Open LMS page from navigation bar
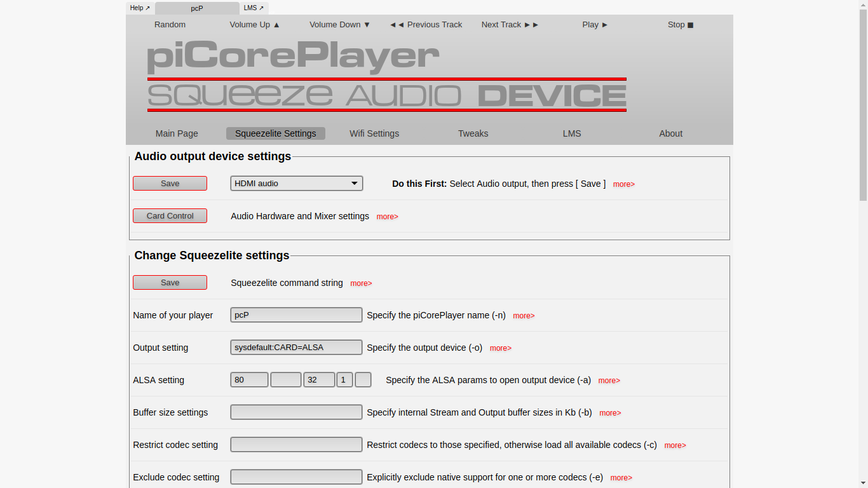The image size is (868, 488). [572, 133]
